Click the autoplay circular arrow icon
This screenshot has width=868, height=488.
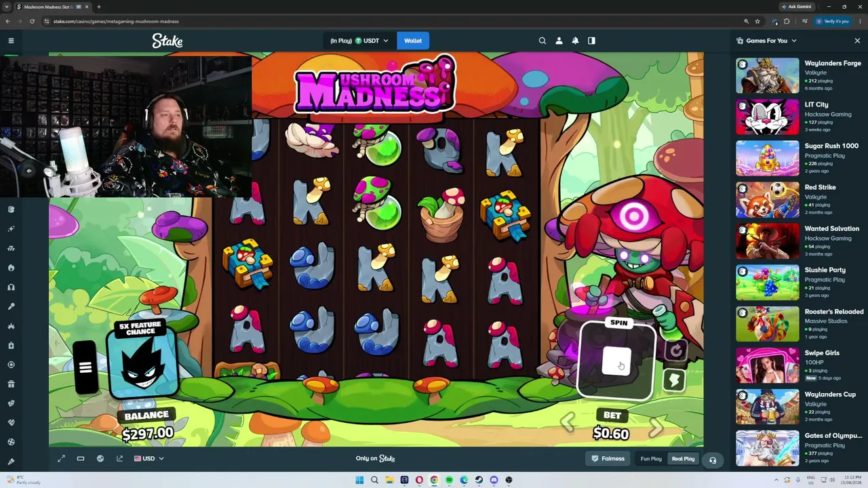pos(675,350)
